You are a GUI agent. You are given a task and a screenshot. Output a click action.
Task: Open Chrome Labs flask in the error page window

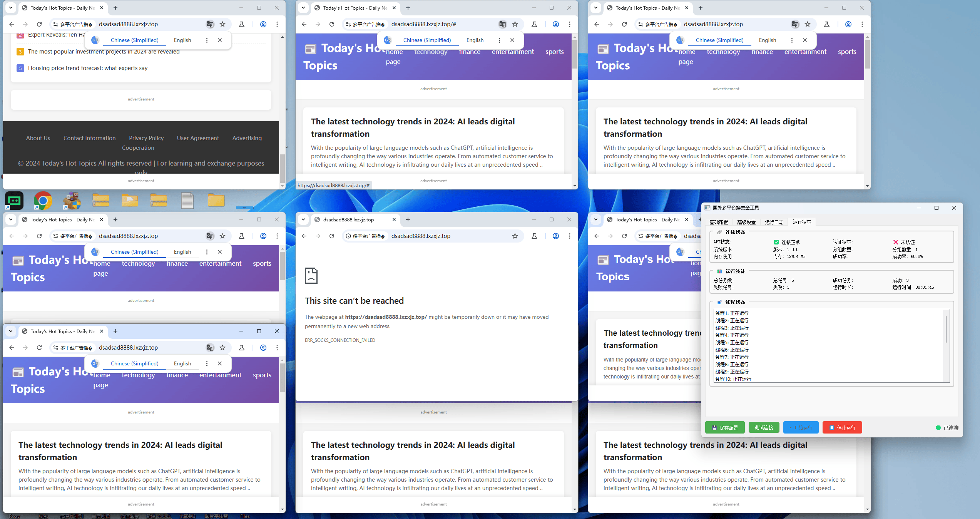pos(534,236)
